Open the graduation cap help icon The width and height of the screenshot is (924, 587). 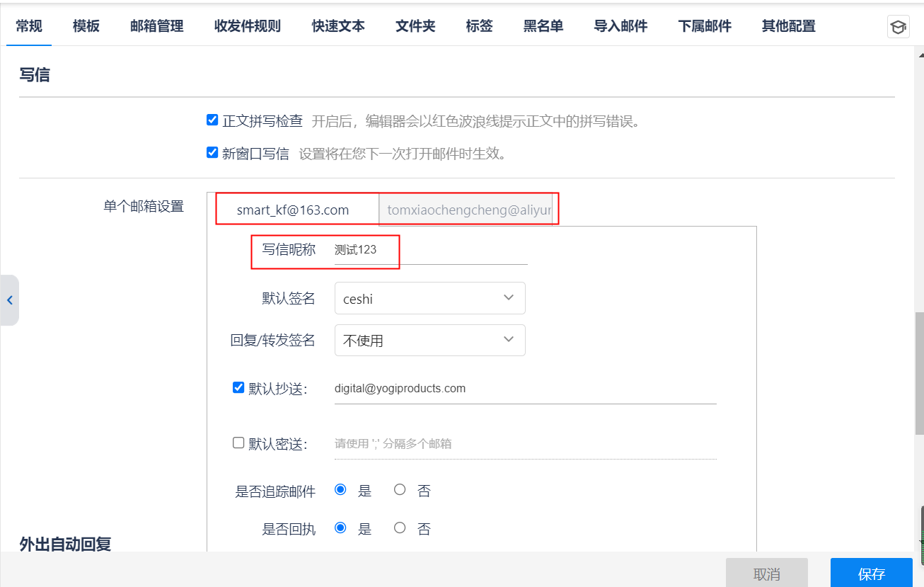[x=898, y=27]
